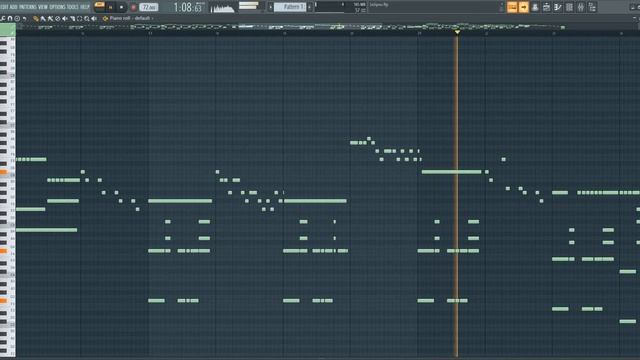Click the song position slider
Image resolution: width=640 pixels, height=360 pixels.
tap(330, 5)
